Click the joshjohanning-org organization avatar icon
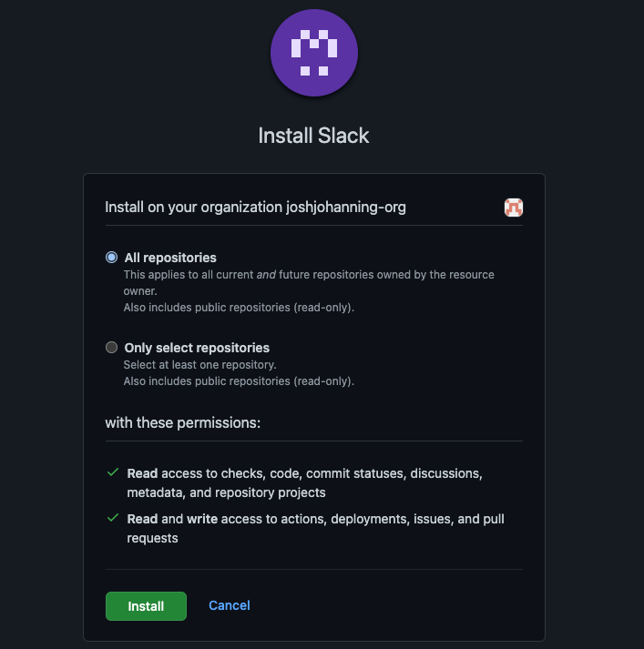Image resolution: width=644 pixels, height=649 pixels. pos(514,208)
